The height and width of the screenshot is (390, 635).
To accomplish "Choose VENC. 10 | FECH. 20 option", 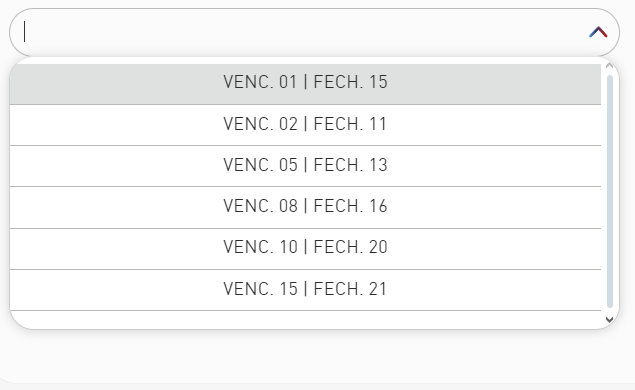I will click(305, 249).
